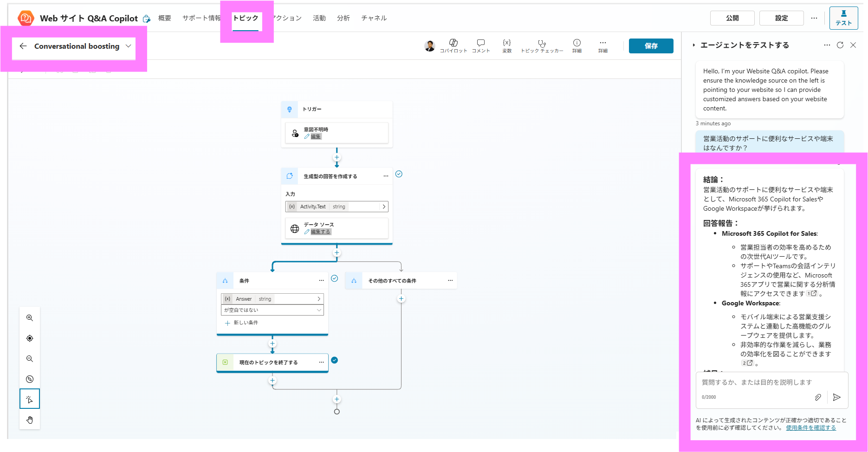Add node below トリガー
Image resolution: width=868 pixels, height=452 pixels.
337,157
